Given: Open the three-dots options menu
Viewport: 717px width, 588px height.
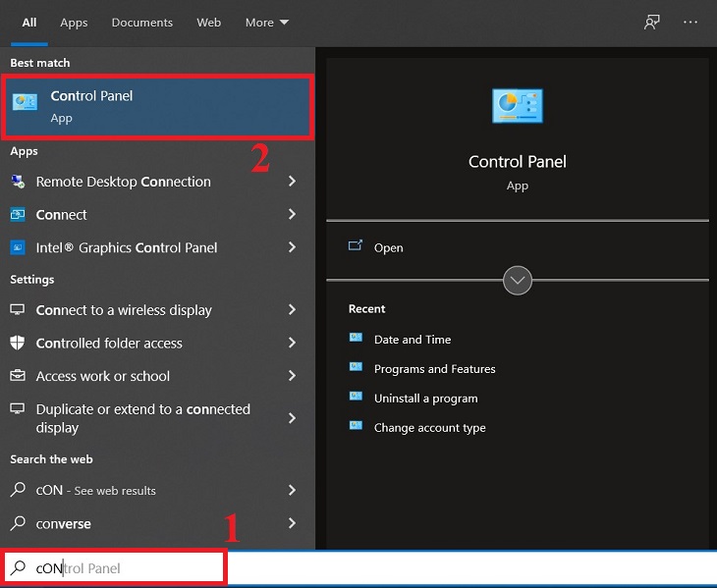Looking at the screenshot, I should pos(690,22).
